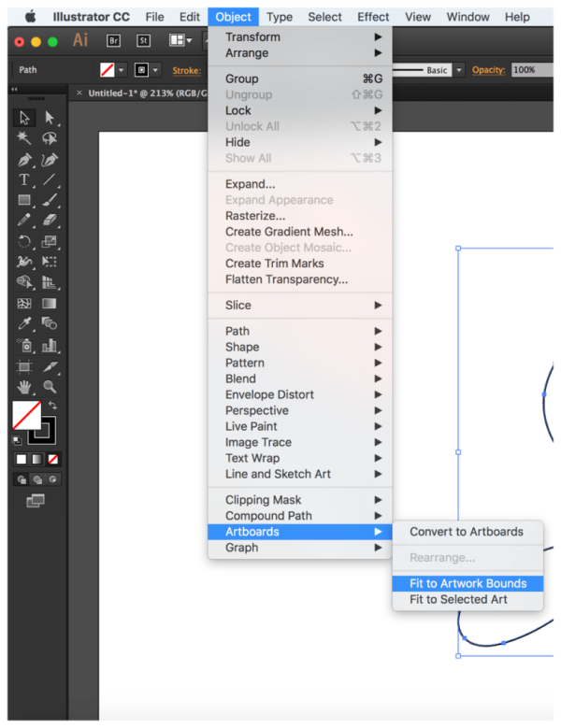
Task: Choose Create Trim Marks
Action: coord(300,264)
